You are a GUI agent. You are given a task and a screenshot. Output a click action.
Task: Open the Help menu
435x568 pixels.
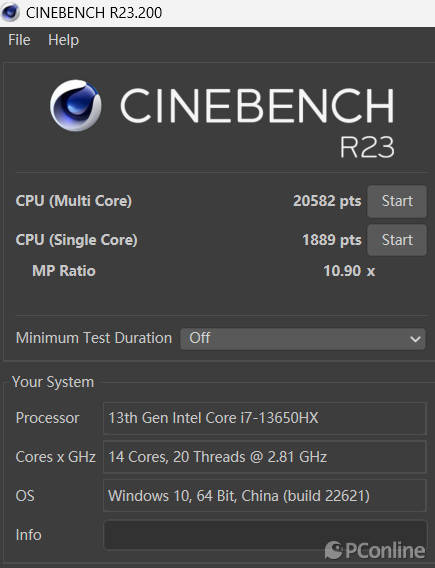[63, 40]
